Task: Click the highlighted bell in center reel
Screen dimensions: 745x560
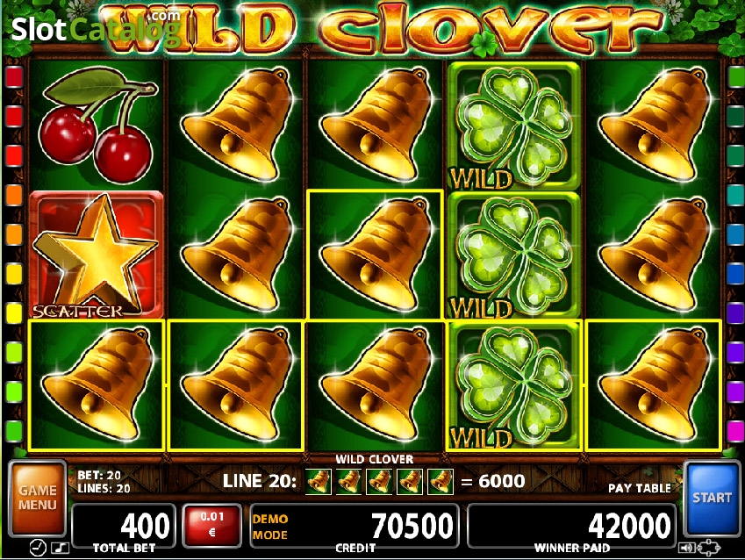Action: point(376,255)
